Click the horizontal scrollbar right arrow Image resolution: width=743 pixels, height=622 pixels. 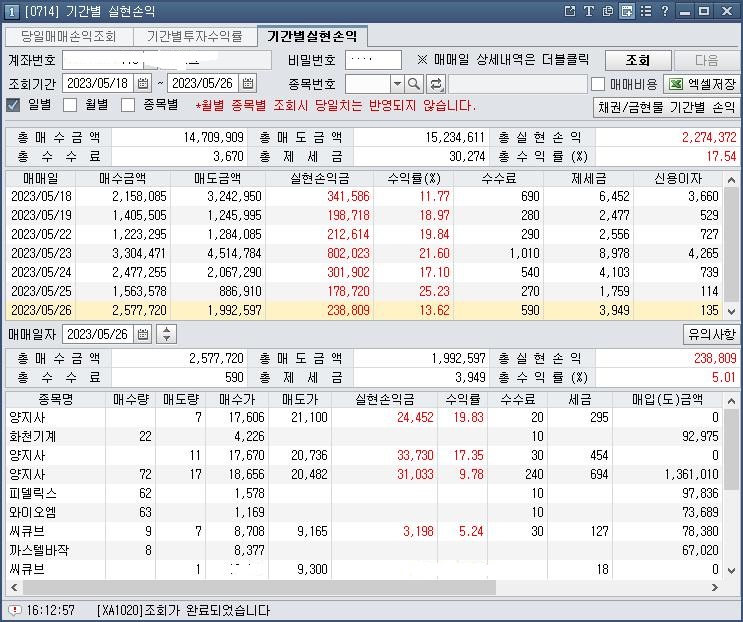click(x=714, y=587)
